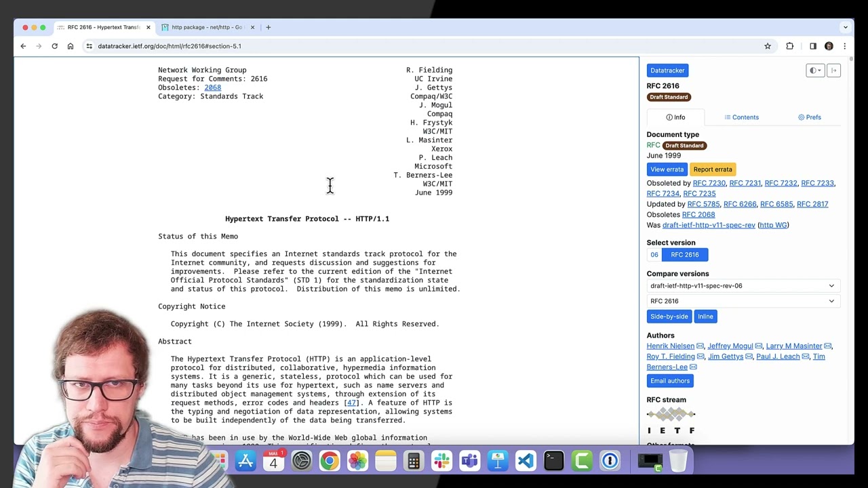Open Microsoft Teams from the dock

pos(469,462)
